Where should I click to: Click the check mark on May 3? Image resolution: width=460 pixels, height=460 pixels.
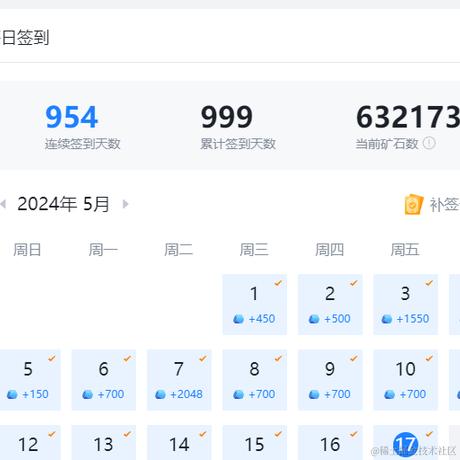(429, 283)
